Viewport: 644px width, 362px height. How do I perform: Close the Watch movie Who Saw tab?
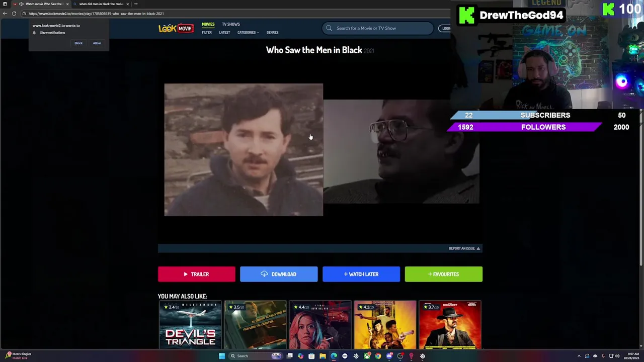pyautogui.click(x=67, y=4)
